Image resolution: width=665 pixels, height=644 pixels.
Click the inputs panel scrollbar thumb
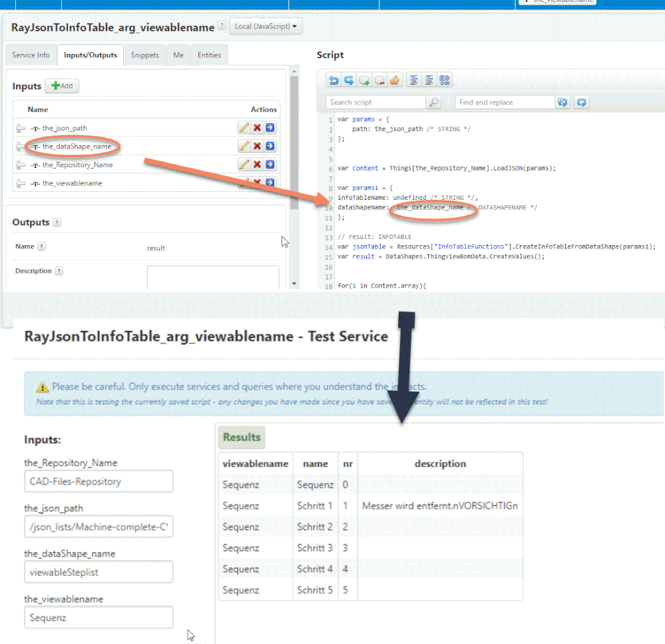tap(294, 143)
